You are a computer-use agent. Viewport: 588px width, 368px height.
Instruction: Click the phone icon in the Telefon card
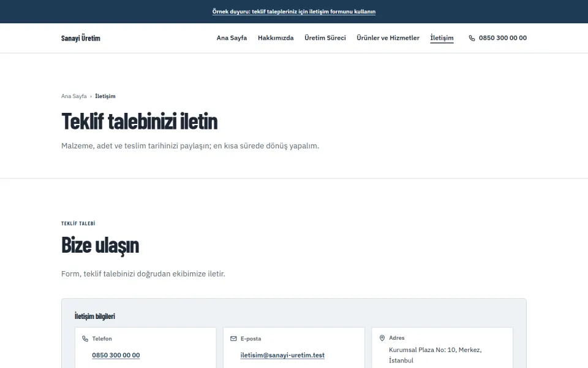click(85, 339)
